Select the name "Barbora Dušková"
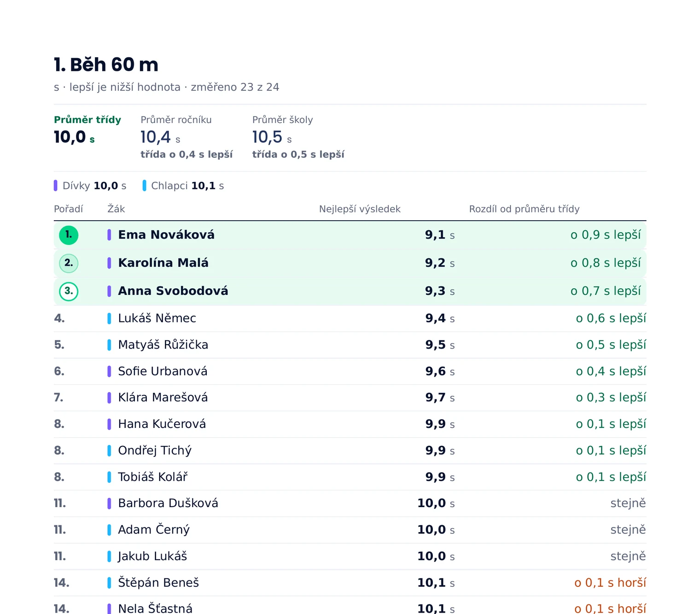Viewport: 700px width, 614px height. [x=168, y=503]
